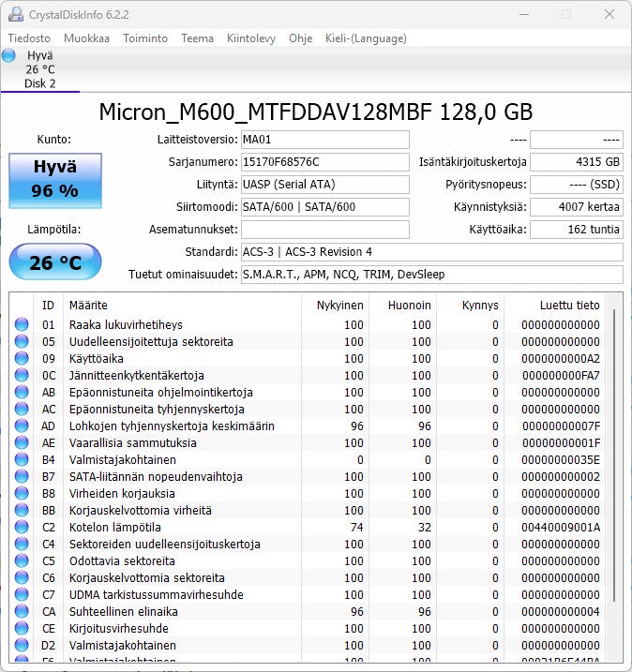This screenshot has width=632, height=672.
Task: Click the Luettu tieto column header
Action: (554, 306)
